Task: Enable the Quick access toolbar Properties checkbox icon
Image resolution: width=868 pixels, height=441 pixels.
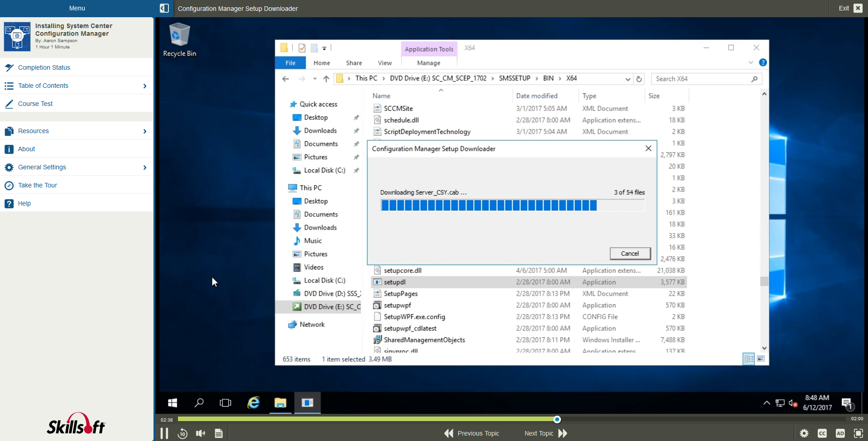Action: point(302,48)
